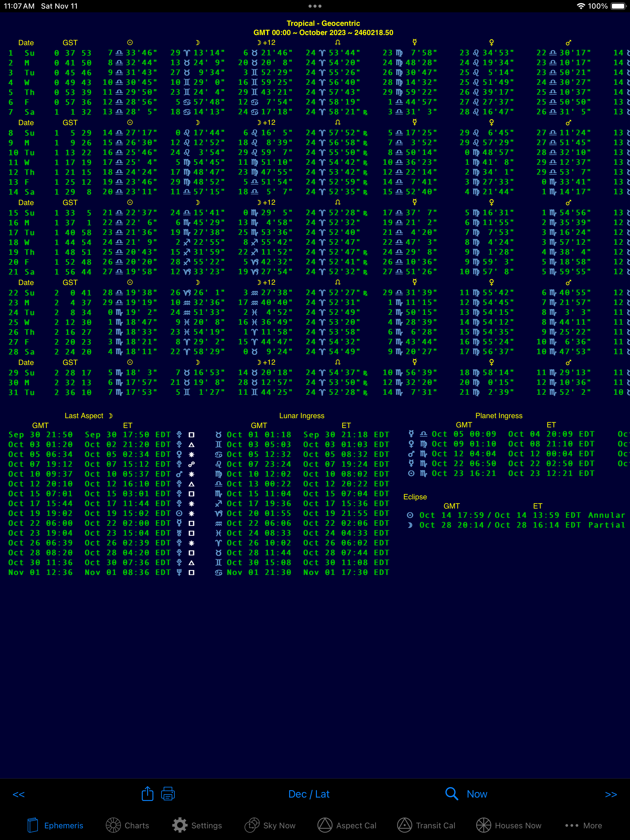Tap the Annular eclipse label

coord(606,515)
